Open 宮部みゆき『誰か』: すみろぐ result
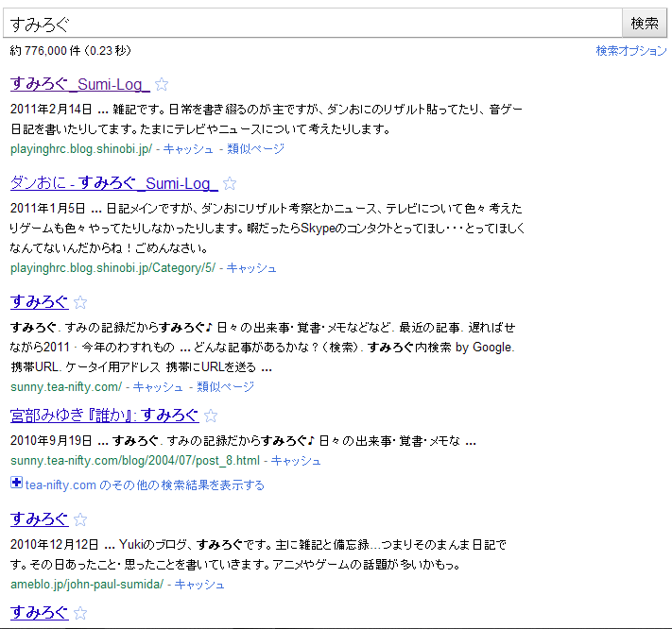The image size is (672, 629). 105,416
